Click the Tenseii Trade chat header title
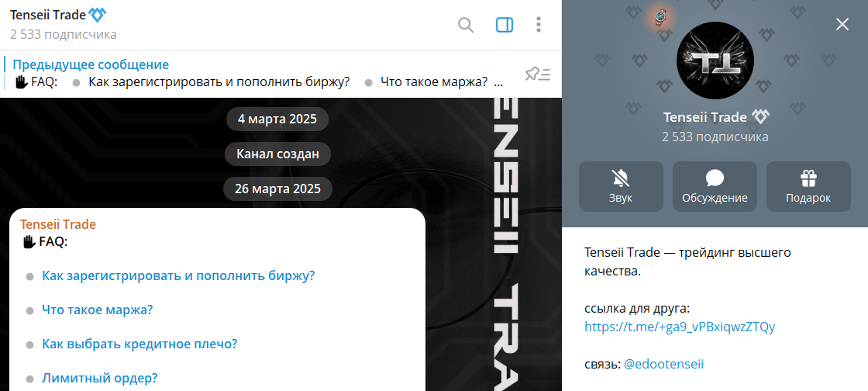The height and width of the screenshot is (391, 868). pos(47,15)
